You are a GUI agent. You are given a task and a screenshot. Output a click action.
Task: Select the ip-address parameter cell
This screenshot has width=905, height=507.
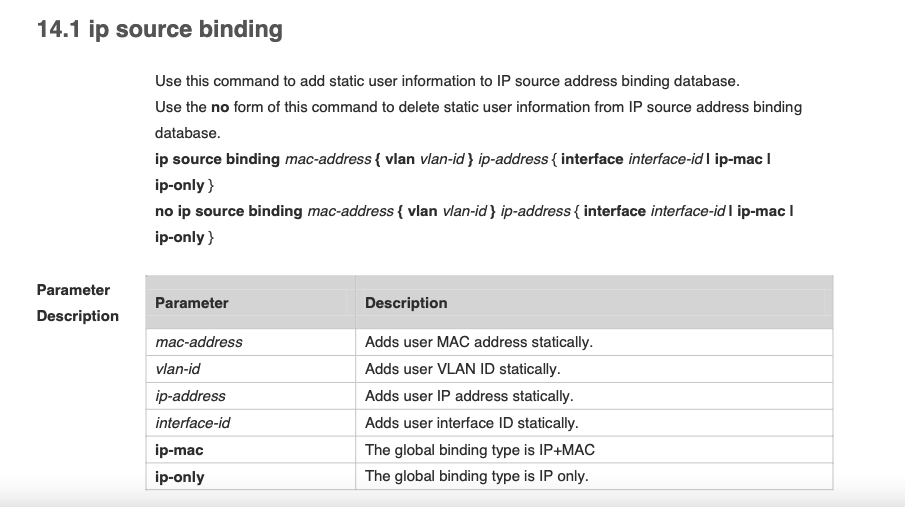[x=190, y=396]
